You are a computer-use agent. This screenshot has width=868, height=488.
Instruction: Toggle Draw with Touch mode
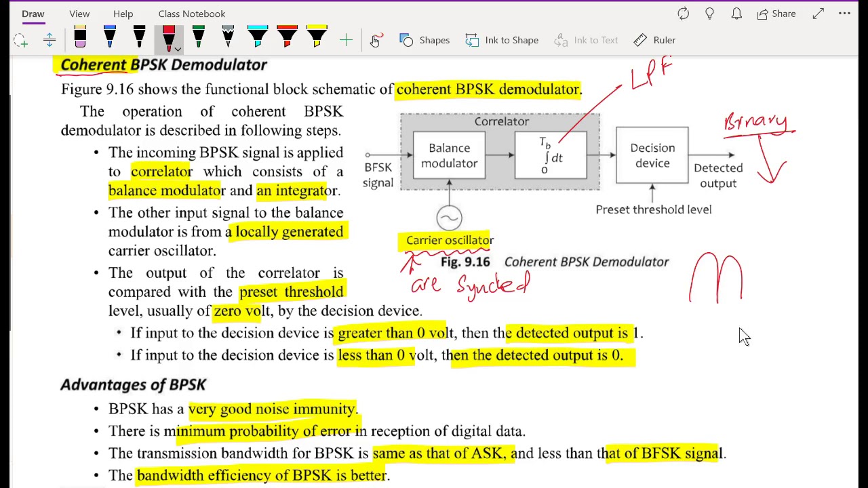click(376, 40)
